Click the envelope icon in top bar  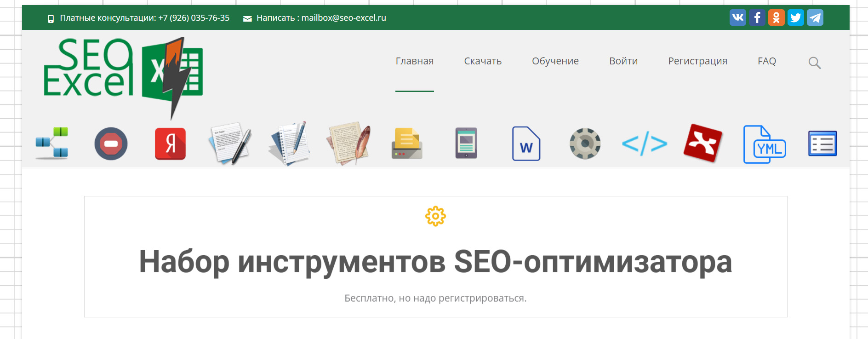coord(247,19)
